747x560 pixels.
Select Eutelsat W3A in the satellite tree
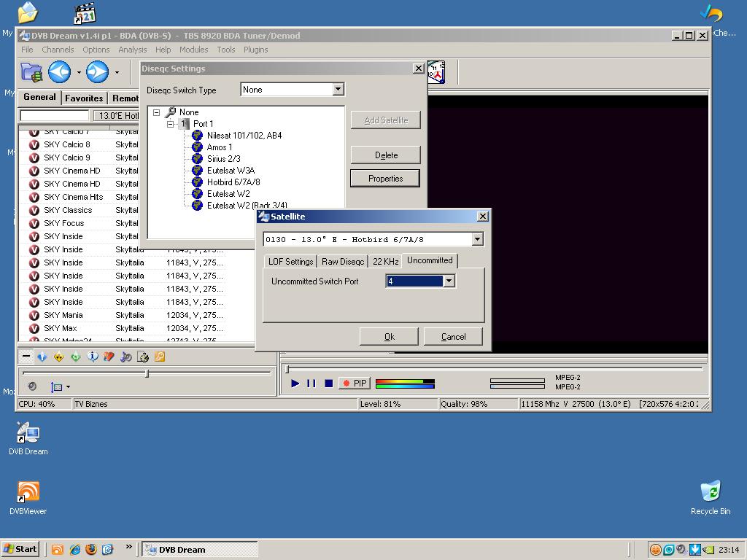pos(231,171)
